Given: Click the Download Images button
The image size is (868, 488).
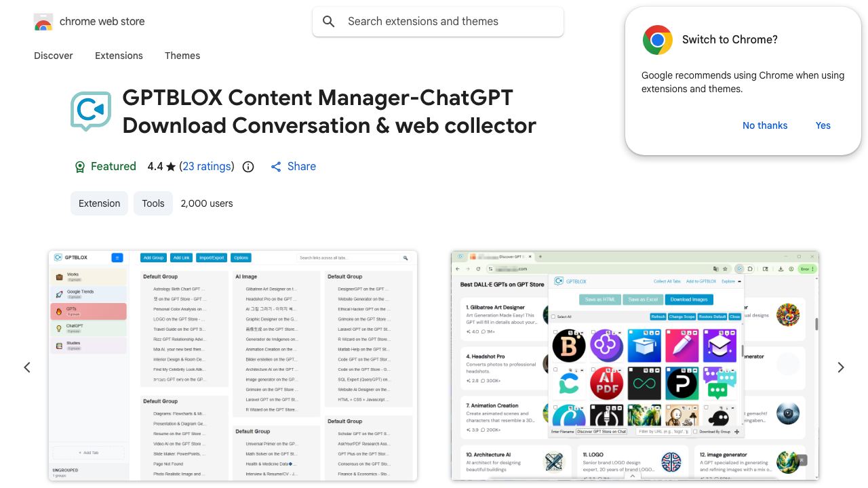Looking at the screenshot, I should [688, 300].
